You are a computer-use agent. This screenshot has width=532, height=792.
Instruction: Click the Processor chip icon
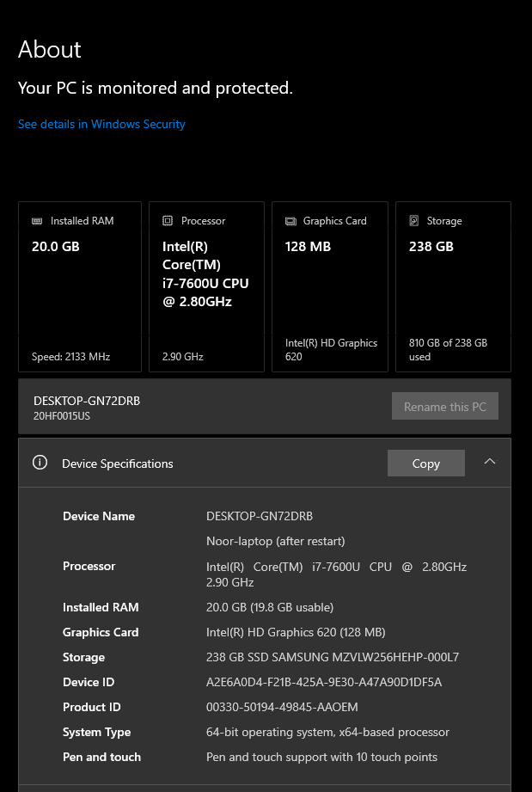coord(168,221)
